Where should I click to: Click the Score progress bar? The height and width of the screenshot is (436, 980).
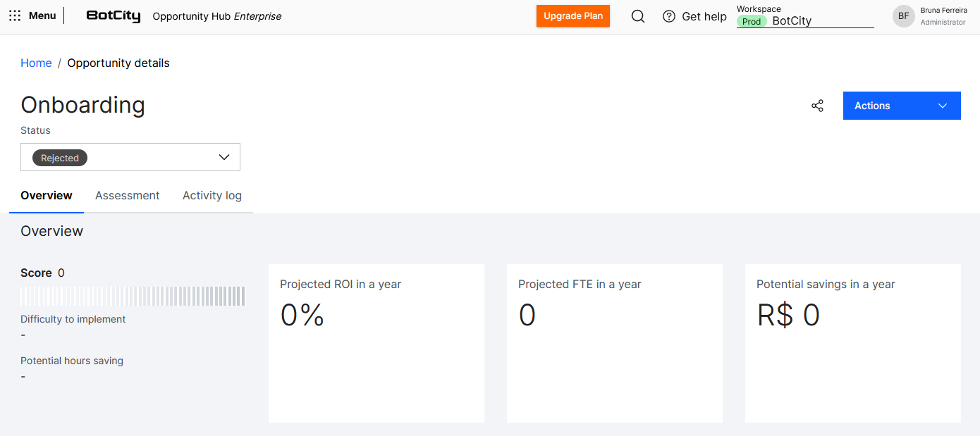133,296
